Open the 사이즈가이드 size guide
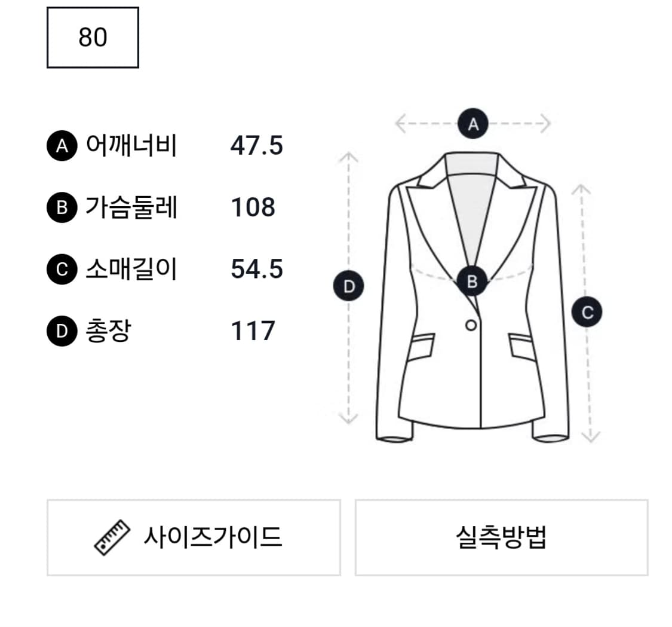672x627 pixels. [x=193, y=537]
